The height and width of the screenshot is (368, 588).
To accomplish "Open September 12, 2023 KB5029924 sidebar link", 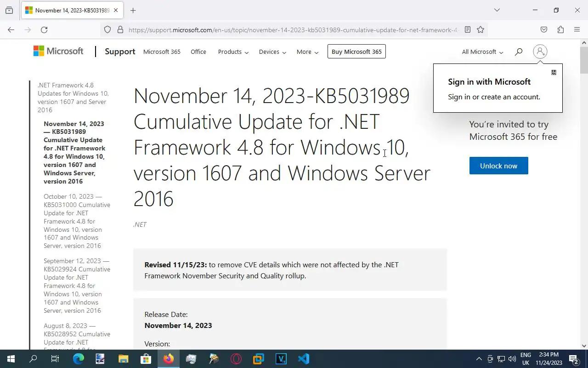I will (77, 286).
